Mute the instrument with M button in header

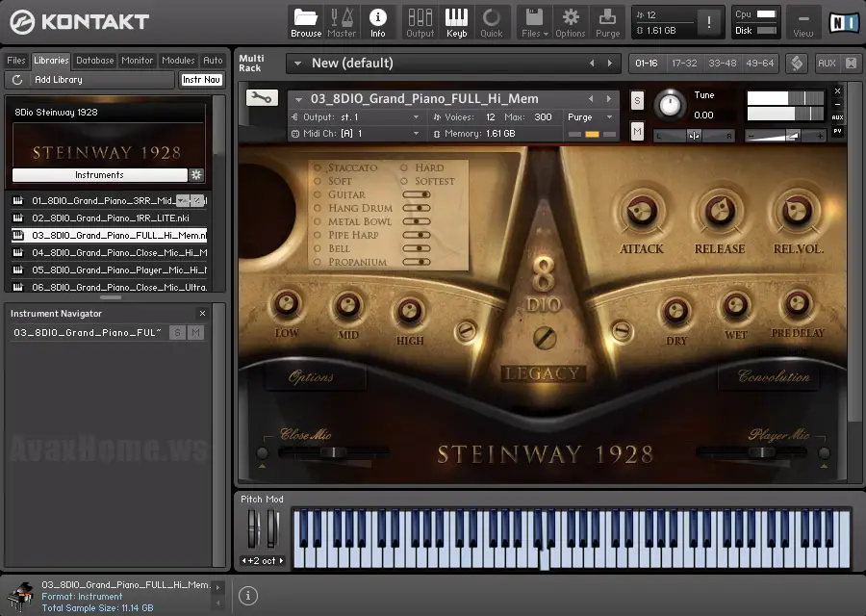click(637, 132)
